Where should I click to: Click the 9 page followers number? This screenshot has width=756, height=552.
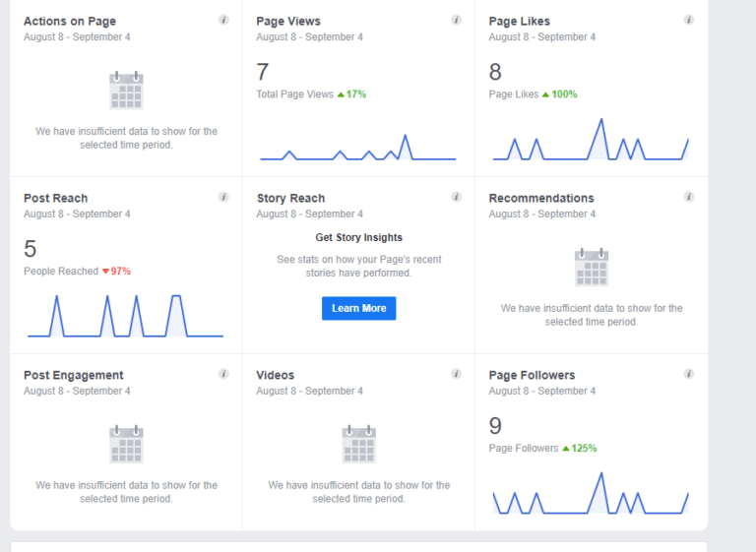pyautogui.click(x=495, y=426)
